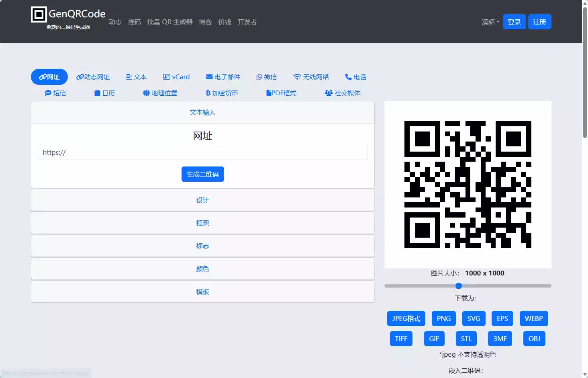Image resolution: width=588 pixels, height=378 pixels.
Task: Click the 1000 x 1000 size text
Action: pyautogui.click(x=485, y=273)
